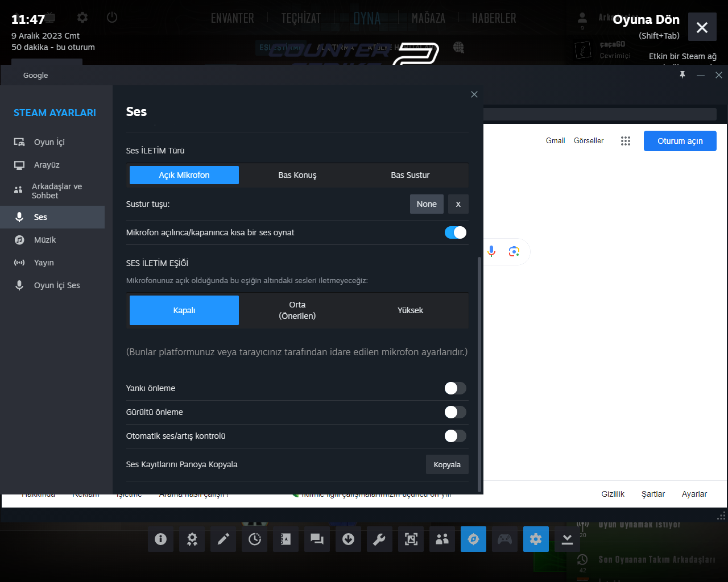Open Müzik settings section
The image size is (728, 582).
click(52, 240)
